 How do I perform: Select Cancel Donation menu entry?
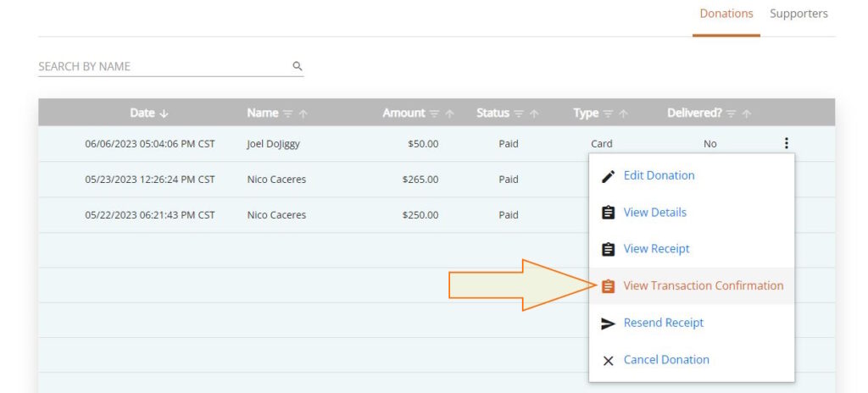point(666,360)
